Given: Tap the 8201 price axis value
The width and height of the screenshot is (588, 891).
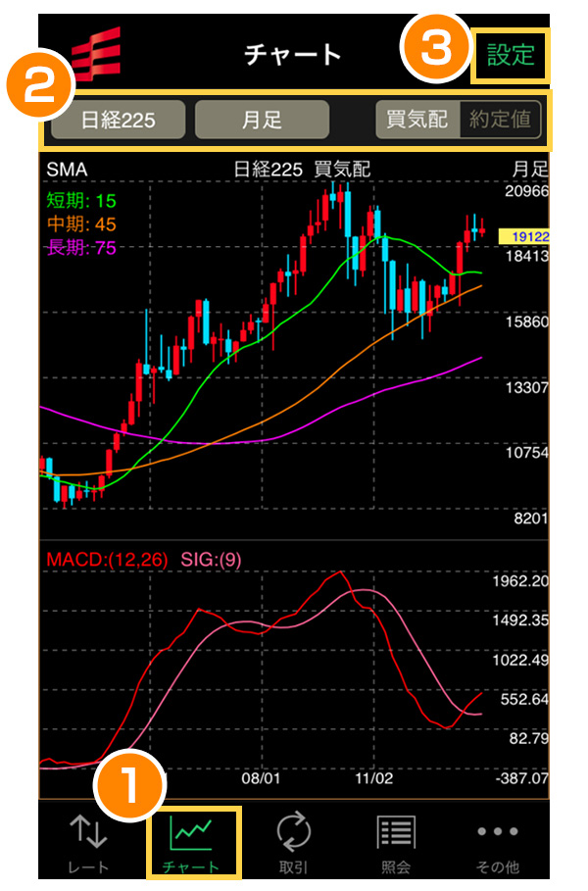Looking at the screenshot, I should 530,519.
